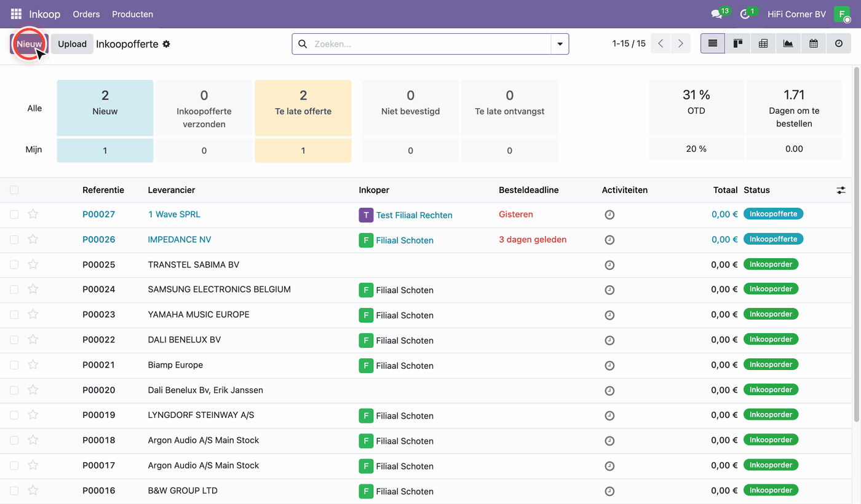Tick the select-all header checkbox

click(14, 190)
